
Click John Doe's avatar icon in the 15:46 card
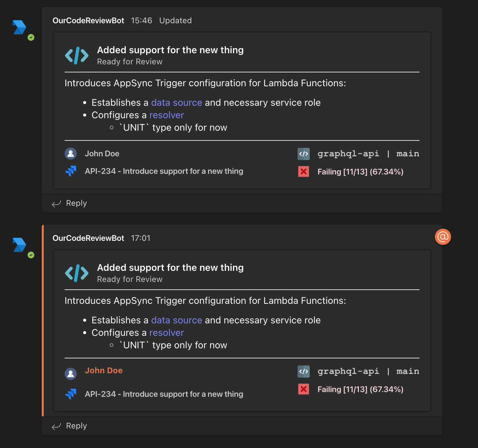[x=71, y=154]
